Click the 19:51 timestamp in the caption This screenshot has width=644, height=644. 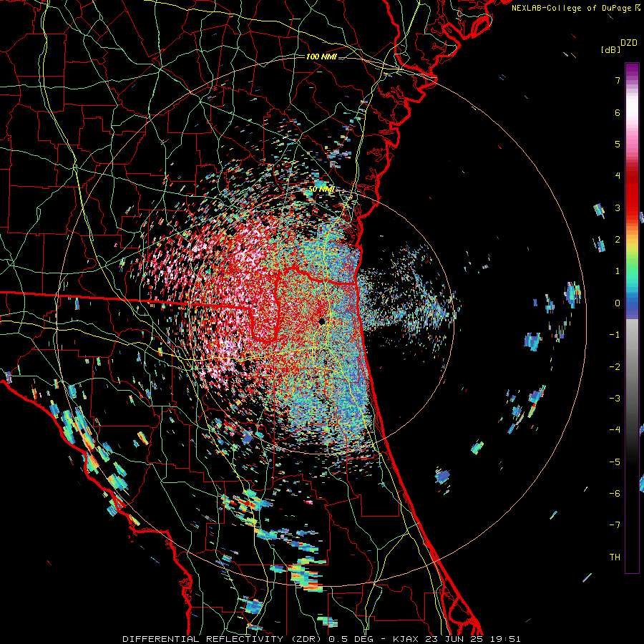coord(504,639)
